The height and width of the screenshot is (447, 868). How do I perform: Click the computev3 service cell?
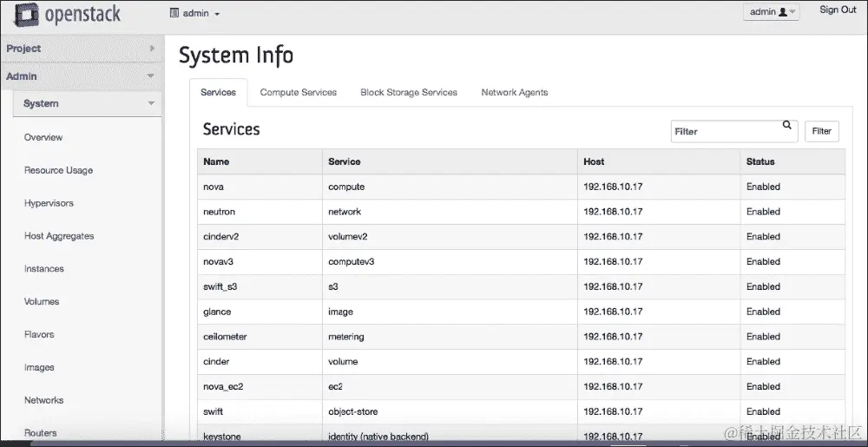point(450,261)
